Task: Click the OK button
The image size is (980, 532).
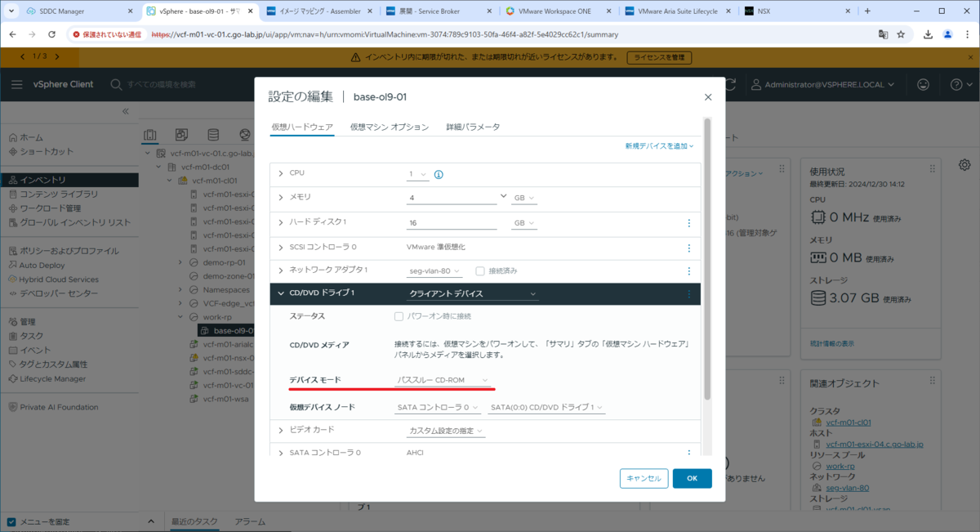Action: pos(692,478)
